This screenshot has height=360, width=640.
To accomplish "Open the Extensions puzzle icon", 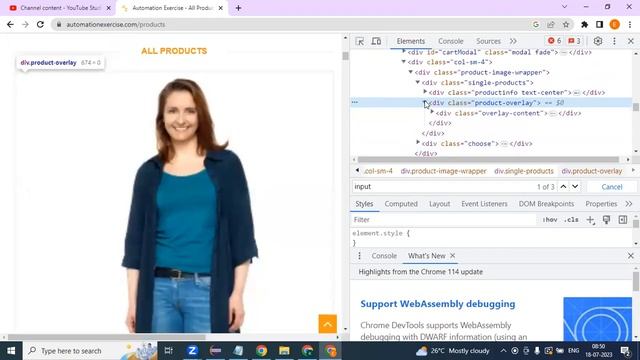I will tap(584, 24).
